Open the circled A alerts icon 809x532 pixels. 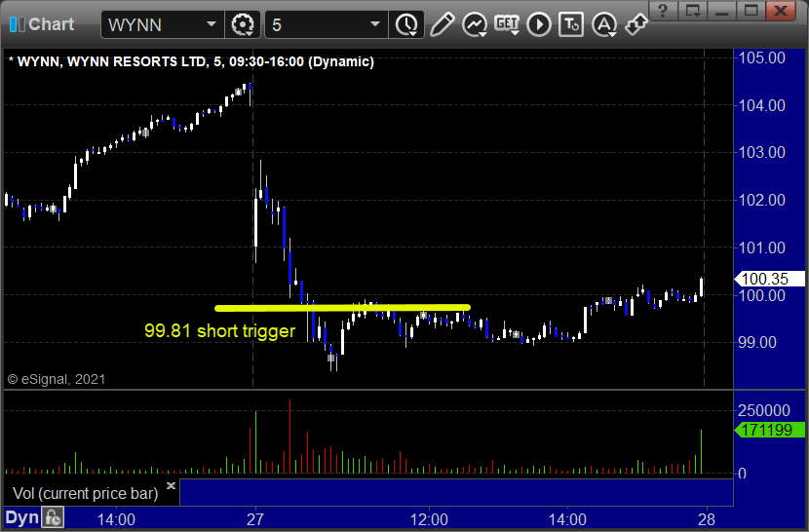click(604, 24)
